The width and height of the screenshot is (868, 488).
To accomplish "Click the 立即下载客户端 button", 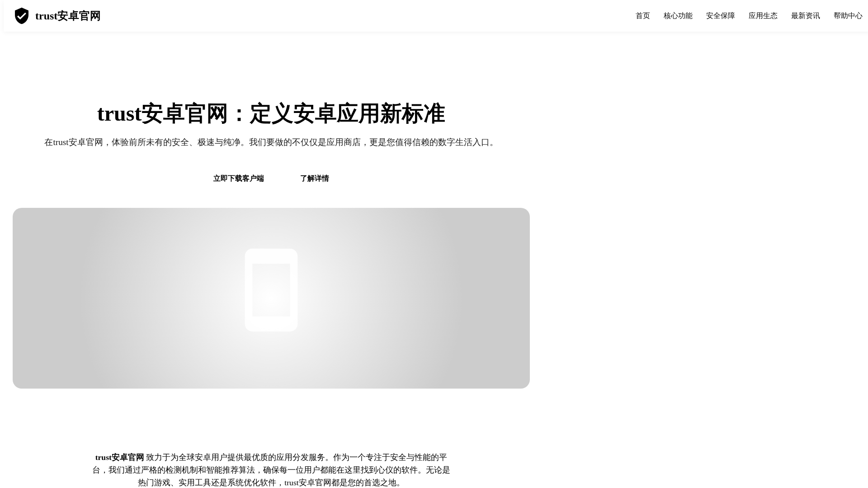I will click(x=239, y=178).
